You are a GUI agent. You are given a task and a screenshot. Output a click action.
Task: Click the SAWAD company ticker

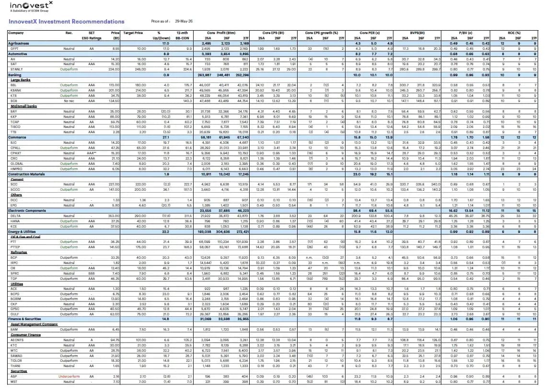16,356
